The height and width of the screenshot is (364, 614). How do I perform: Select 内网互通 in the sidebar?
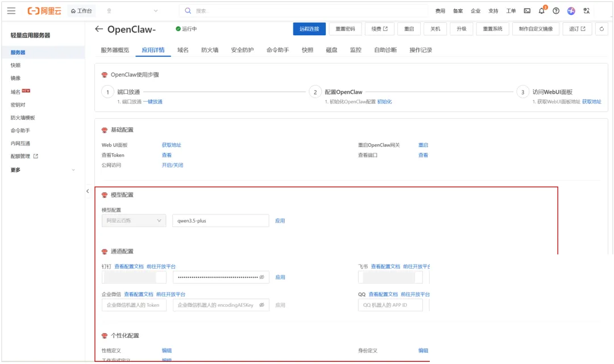20,144
